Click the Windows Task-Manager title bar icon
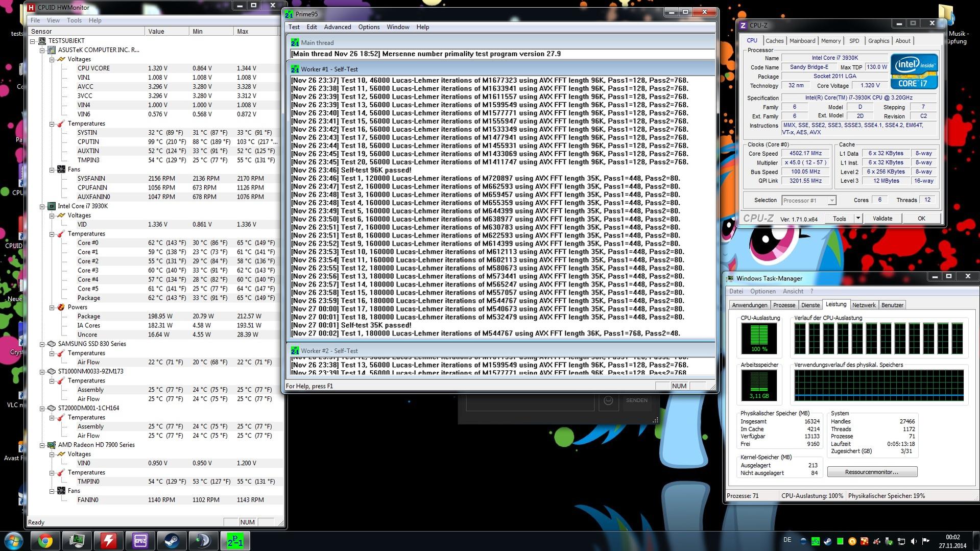980x551 pixels. click(x=730, y=279)
